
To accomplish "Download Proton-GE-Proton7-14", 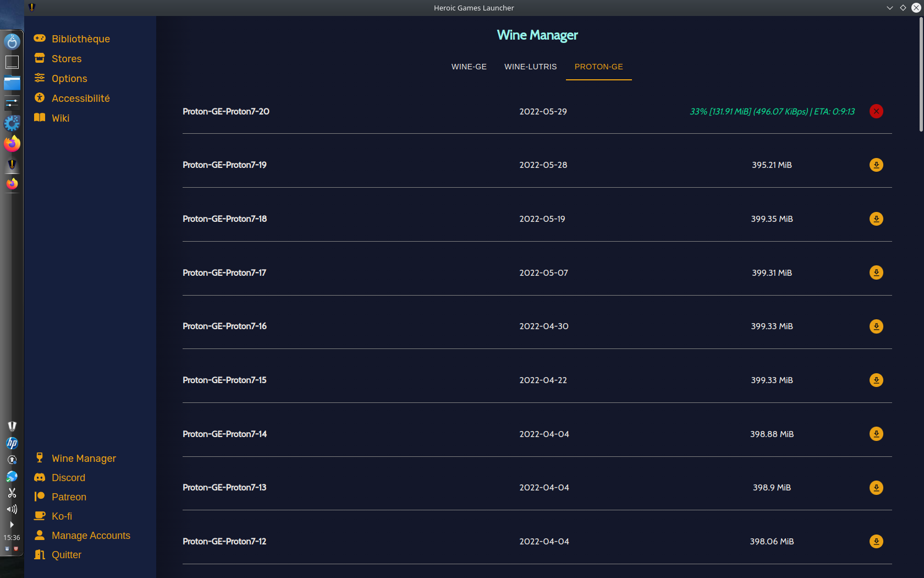I will coord(876,434).
